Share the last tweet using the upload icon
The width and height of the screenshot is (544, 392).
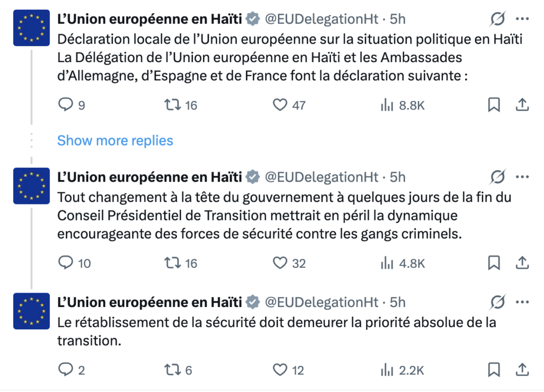pyautogui.click(x=522, y=369)
